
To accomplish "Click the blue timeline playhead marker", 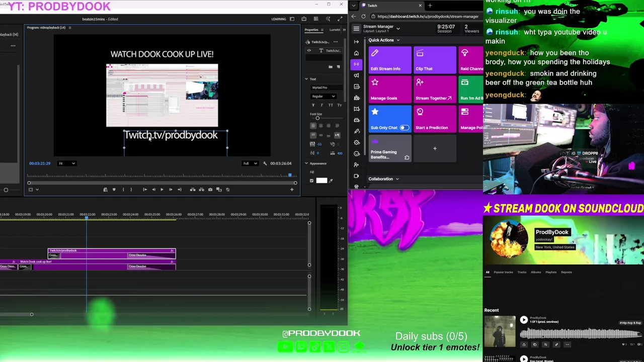I will point(87,217).
